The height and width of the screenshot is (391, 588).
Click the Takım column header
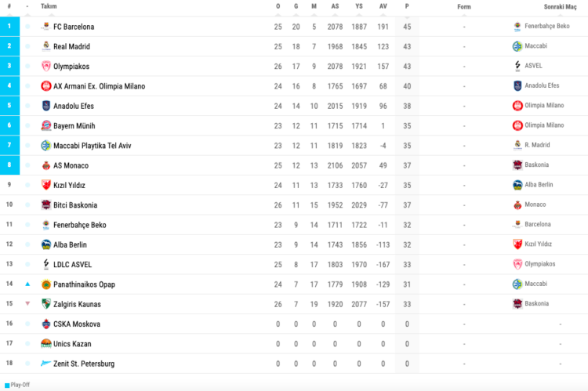[49, 6]
